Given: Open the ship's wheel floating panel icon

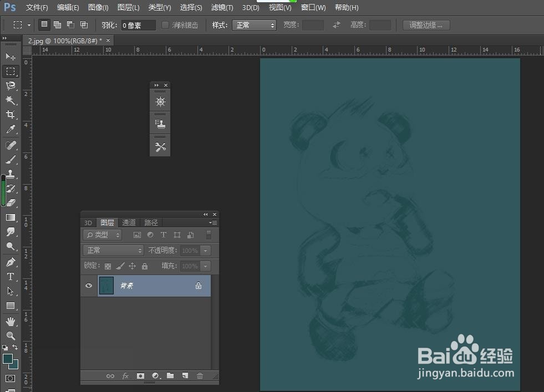Looking at the screenshot, I should point(160,102).
